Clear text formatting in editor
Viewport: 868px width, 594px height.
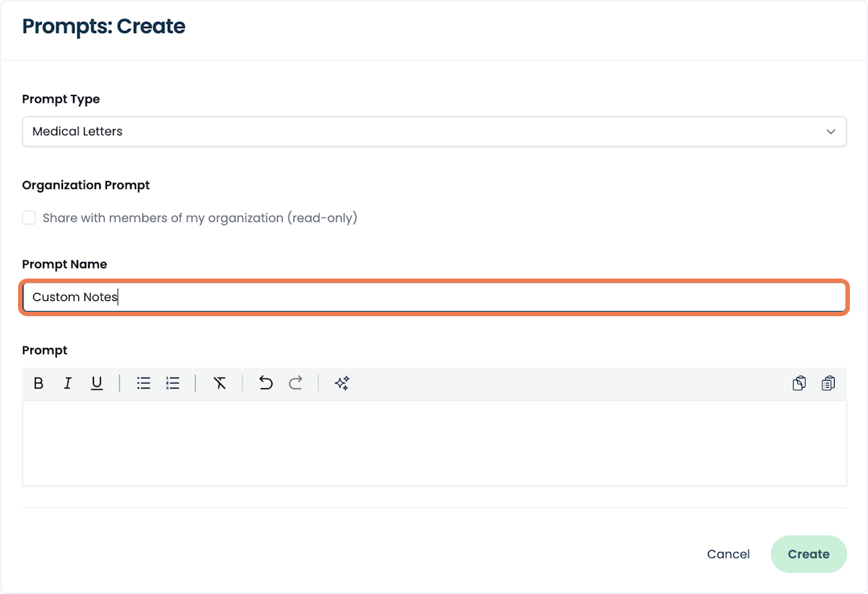(220, 383)
